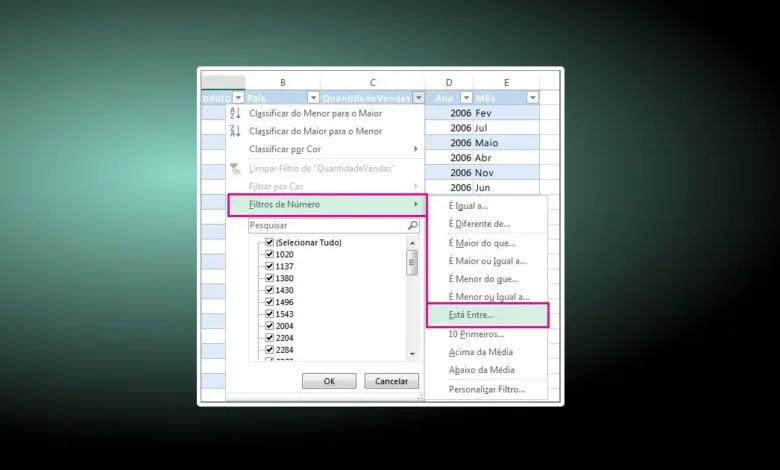Click the sort descending Z-A icon
The width and height of the screenshot is (780, 470).
(235, 131)
